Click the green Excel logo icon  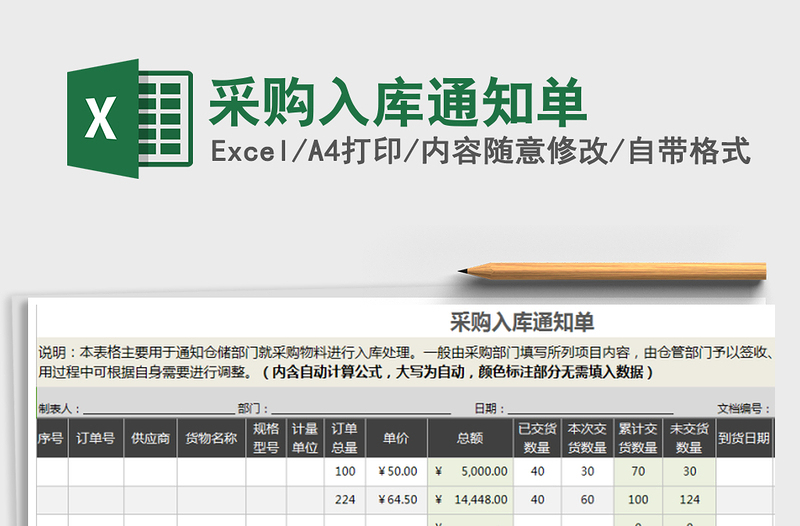pos(130,118)
